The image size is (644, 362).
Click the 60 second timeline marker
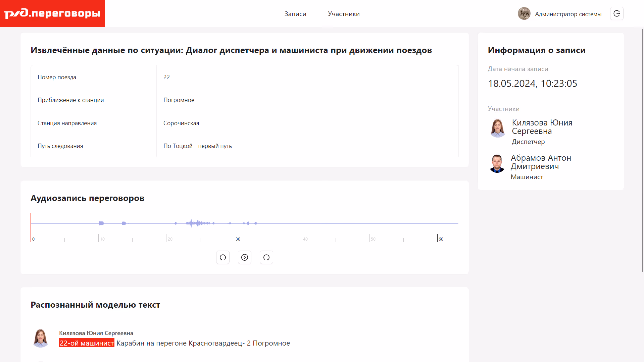441,239
